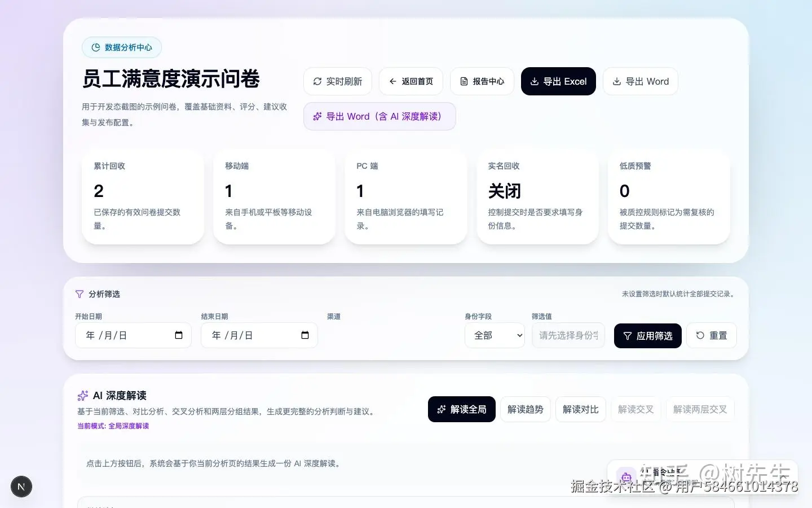This screenshot has width=812, height=508.
Task: Click sparkle icon in 导出 Word（含 AI 深度解读）
Action: (317, 116)
